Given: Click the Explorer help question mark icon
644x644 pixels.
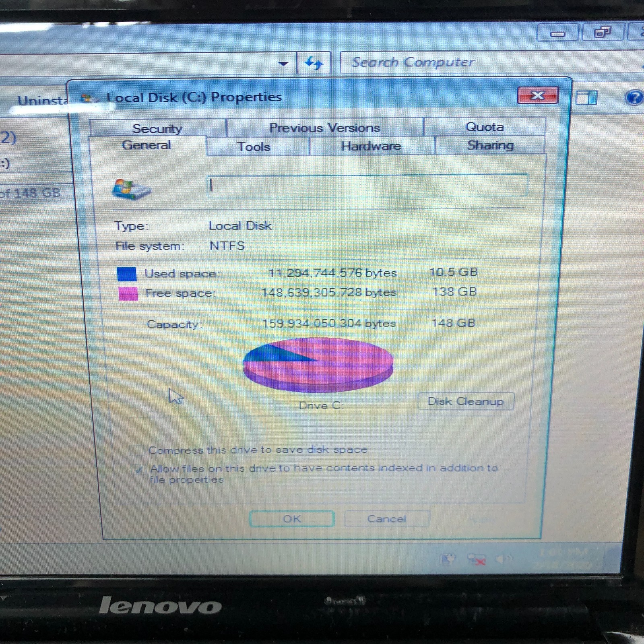Looking at the screenshot, I should coord(634,98).
